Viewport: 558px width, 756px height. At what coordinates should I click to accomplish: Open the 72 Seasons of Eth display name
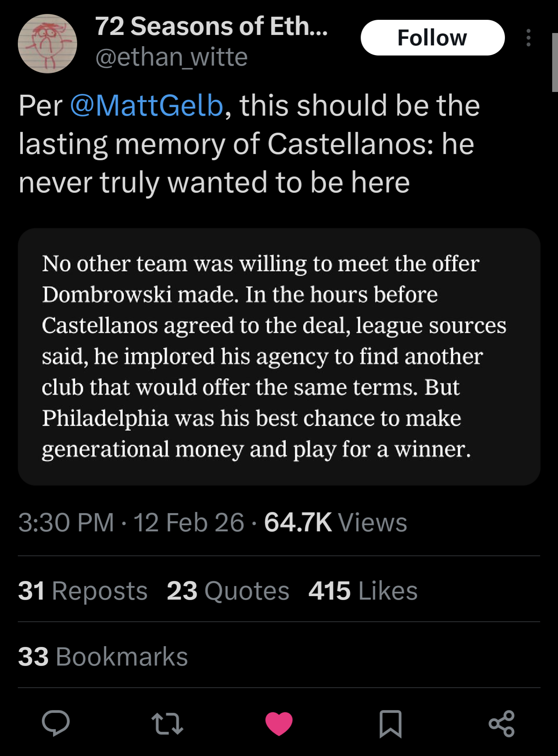point(211,26)
